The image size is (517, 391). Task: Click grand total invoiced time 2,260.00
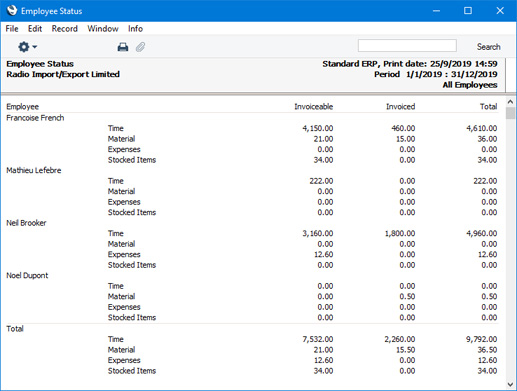pyautogui.click(x=400, y=339)
